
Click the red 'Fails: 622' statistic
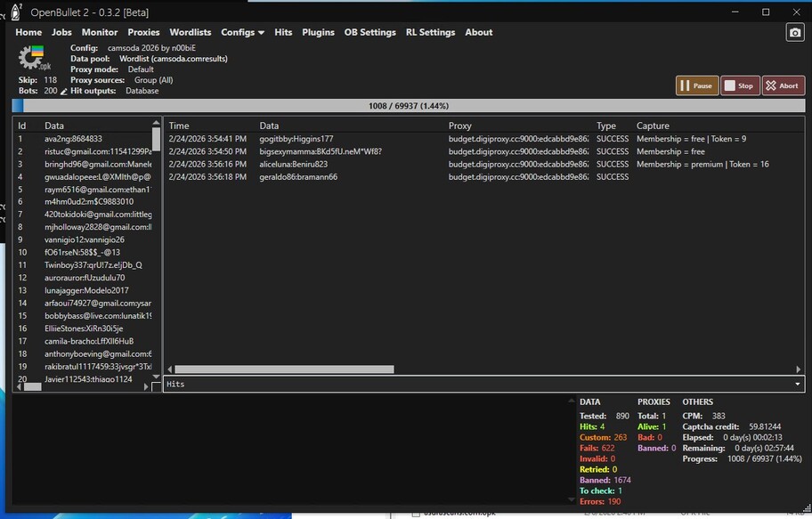click(597, 448)
